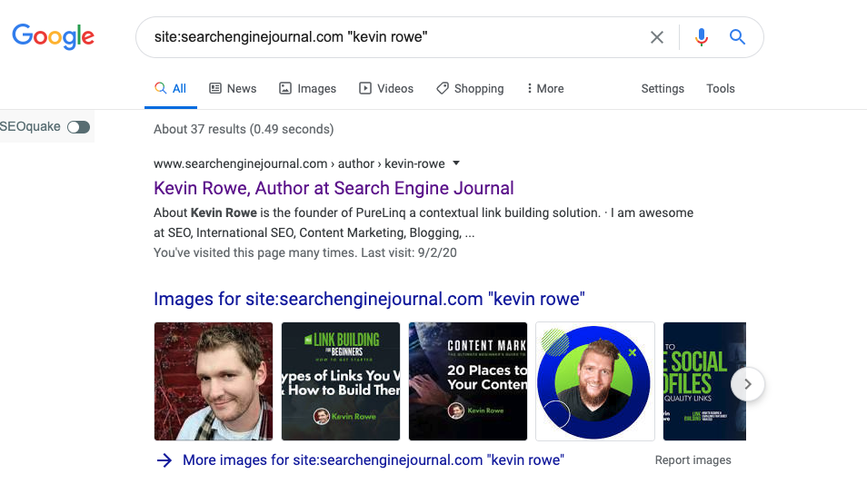Click the Google logo

click(x=53, y=36)
